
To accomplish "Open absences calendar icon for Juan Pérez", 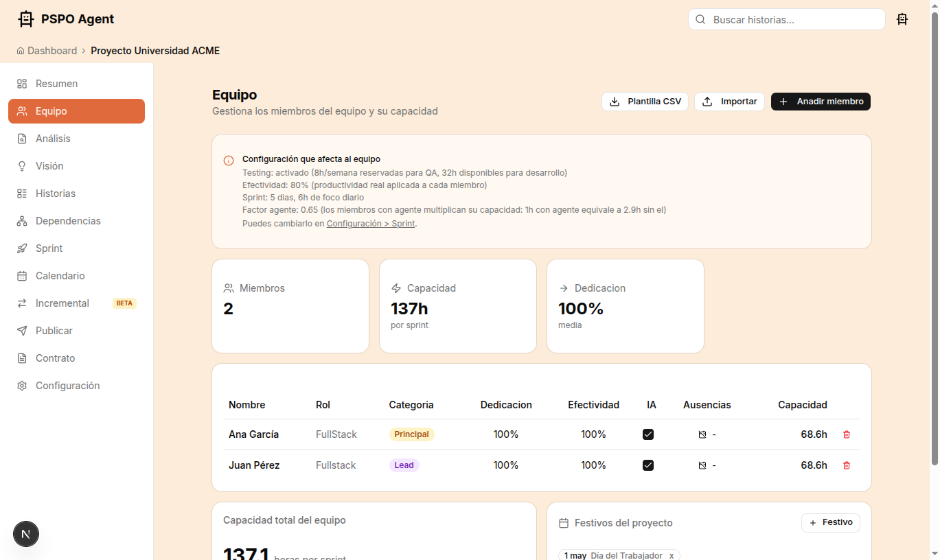I will [x=702, y=465].
